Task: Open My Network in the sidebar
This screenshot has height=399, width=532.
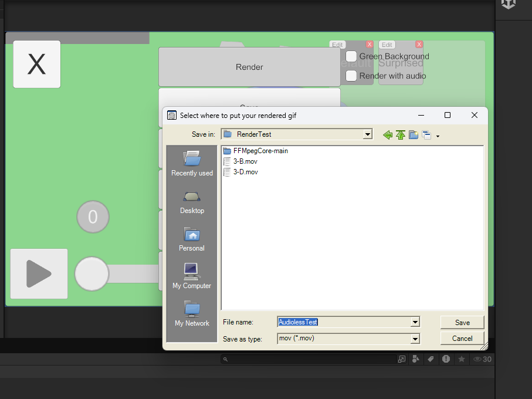Action: pyautogui.click(x=192, y=314)
